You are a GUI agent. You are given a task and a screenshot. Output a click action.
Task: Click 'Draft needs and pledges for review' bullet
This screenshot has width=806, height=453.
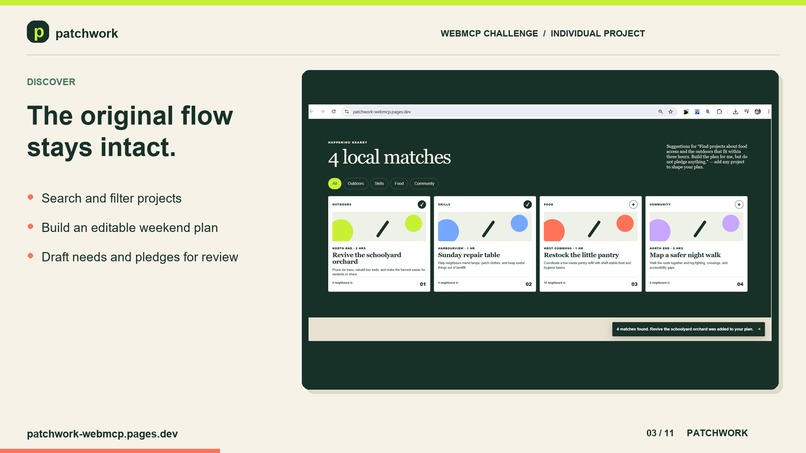click(140, 257)
